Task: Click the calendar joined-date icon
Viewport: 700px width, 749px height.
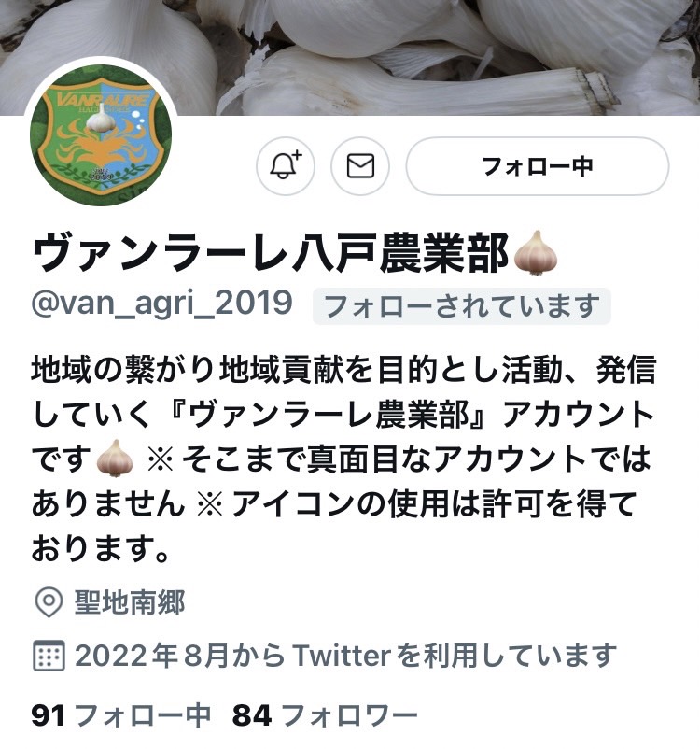Action: tap(49, 656)
